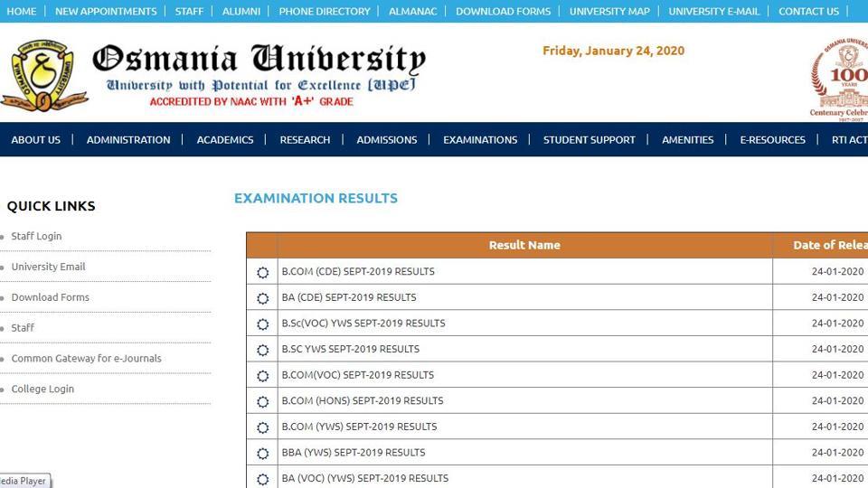The image size is (868, 488).
Task: Open the ADMISSIONS menu
Action: click(x=386, y=140)
